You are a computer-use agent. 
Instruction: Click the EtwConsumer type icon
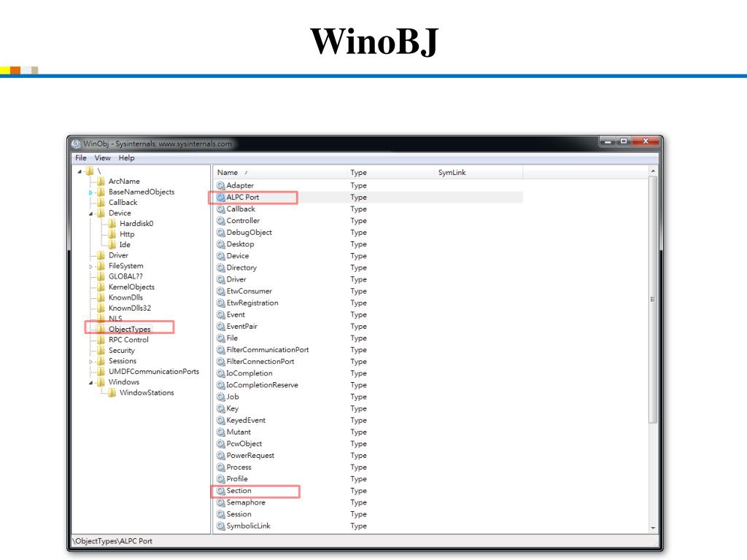coord(220,291)
